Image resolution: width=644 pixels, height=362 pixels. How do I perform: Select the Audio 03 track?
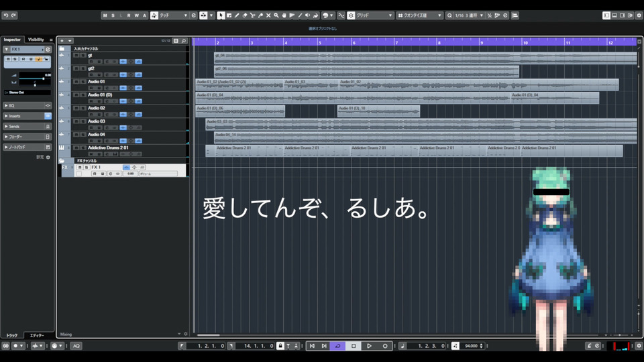pyautogui.click(x=97, y=121)
